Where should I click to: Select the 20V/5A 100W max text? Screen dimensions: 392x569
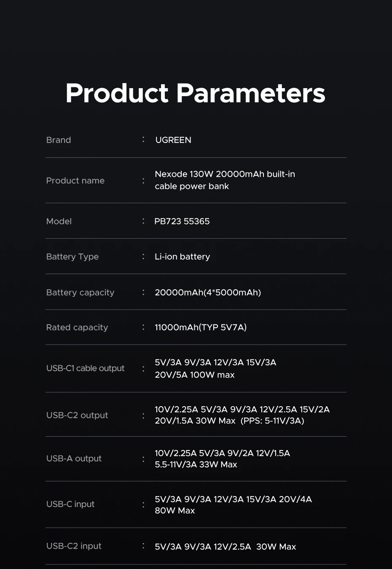coord(195,375)
